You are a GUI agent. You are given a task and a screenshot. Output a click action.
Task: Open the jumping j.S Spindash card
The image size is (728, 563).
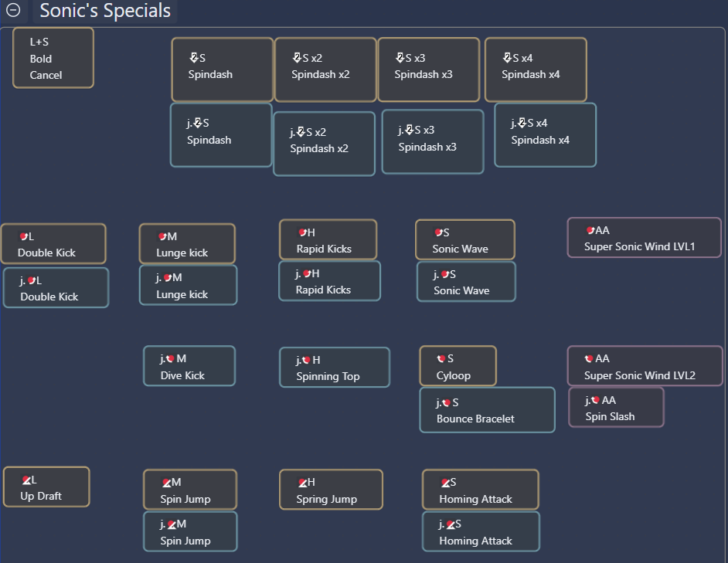coord(221,135)
